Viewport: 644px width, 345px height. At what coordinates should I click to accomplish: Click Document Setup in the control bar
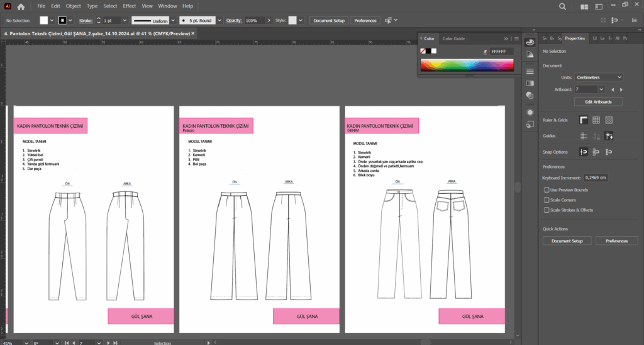click(x=329, y=21)
